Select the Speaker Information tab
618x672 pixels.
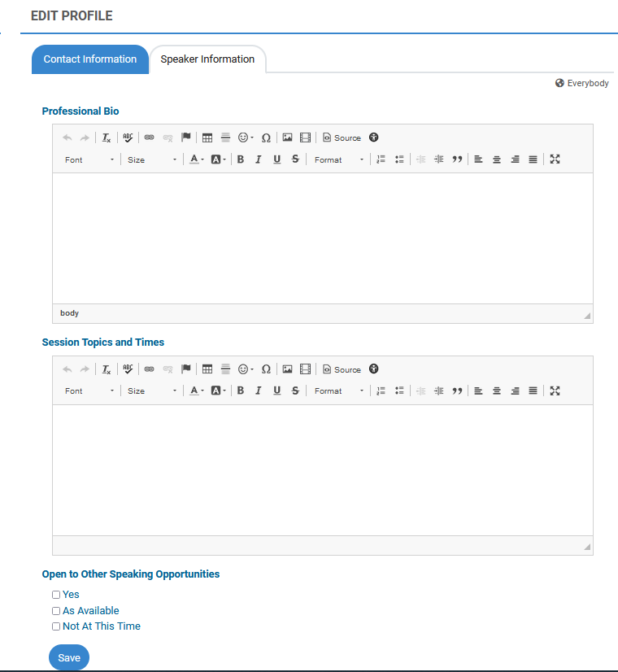pyautogui.click(x=207, y=59)
